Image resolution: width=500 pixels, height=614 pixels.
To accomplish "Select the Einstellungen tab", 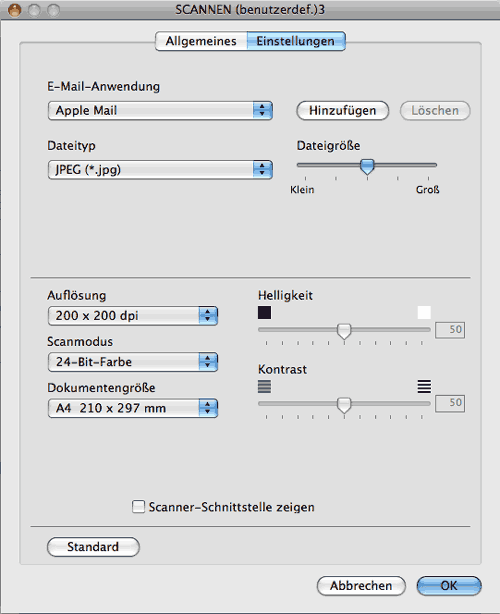I will point(296,41).
